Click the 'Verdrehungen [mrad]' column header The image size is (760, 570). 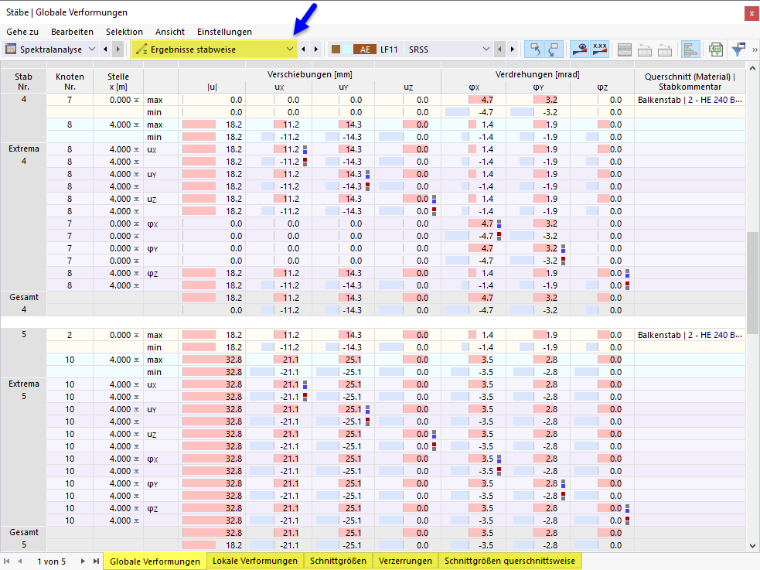(x=538, y=75)
